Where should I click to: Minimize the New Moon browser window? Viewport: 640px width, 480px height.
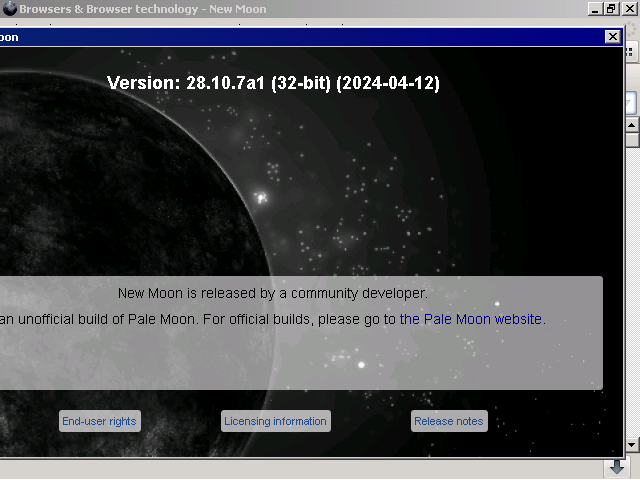595,9
